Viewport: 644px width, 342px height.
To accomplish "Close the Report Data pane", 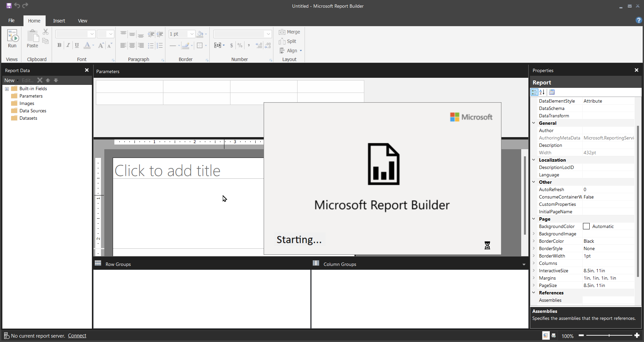I will (87, 70).
